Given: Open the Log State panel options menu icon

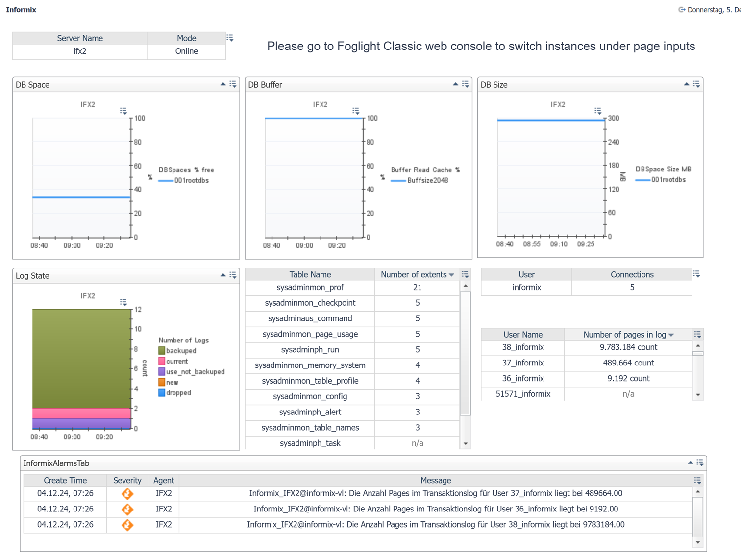Looking at the screenshot, I should click(233, 275).
